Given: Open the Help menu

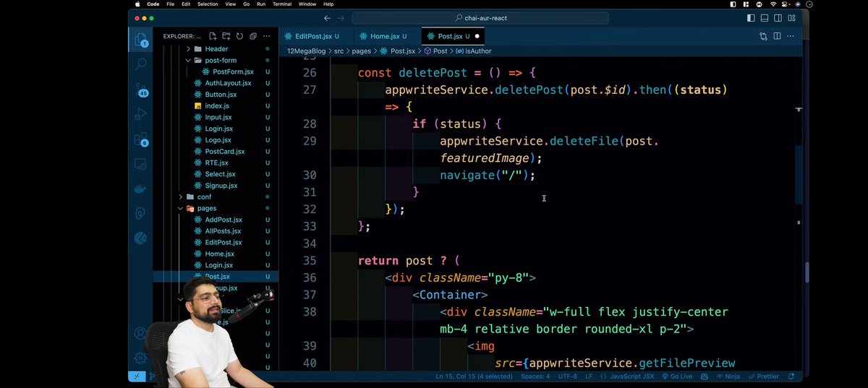Looking at the screenshot, I should pyautogui.click(x=328, y=4).
